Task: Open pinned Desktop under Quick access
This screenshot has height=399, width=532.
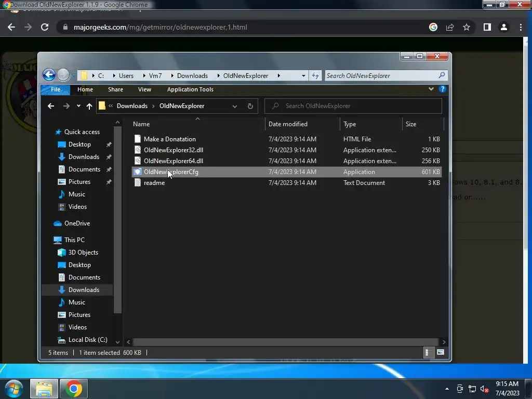Action: click(x=79, y=144)
